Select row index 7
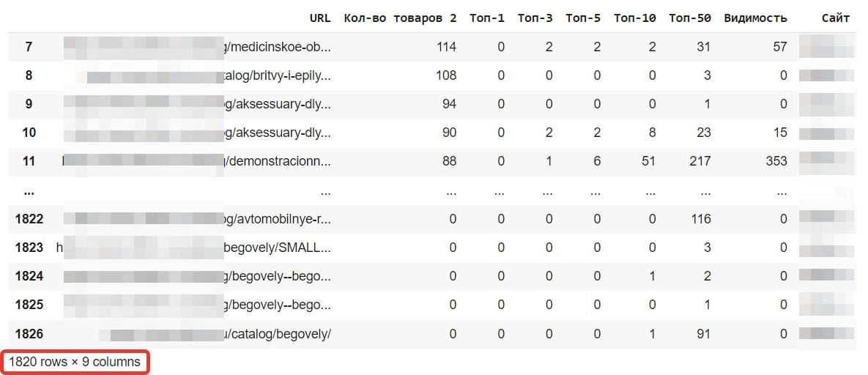The image size is (868, 375). pyautogui.click(x=29, y=47)
